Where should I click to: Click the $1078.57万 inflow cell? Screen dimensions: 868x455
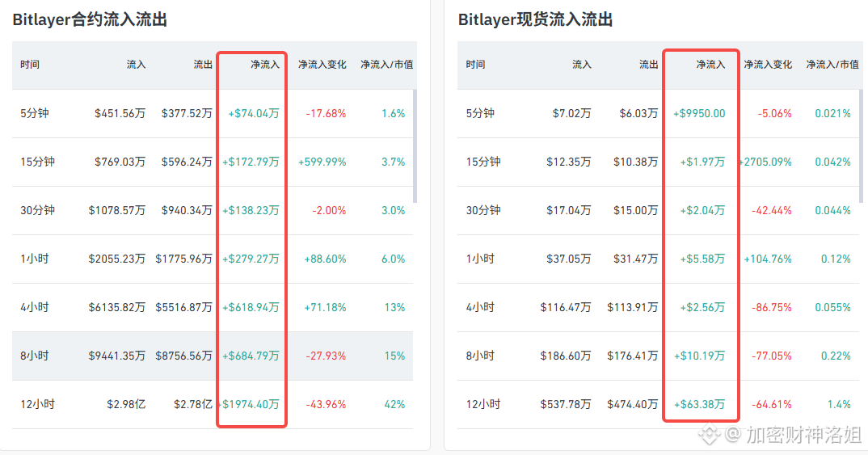coord(117,210)
